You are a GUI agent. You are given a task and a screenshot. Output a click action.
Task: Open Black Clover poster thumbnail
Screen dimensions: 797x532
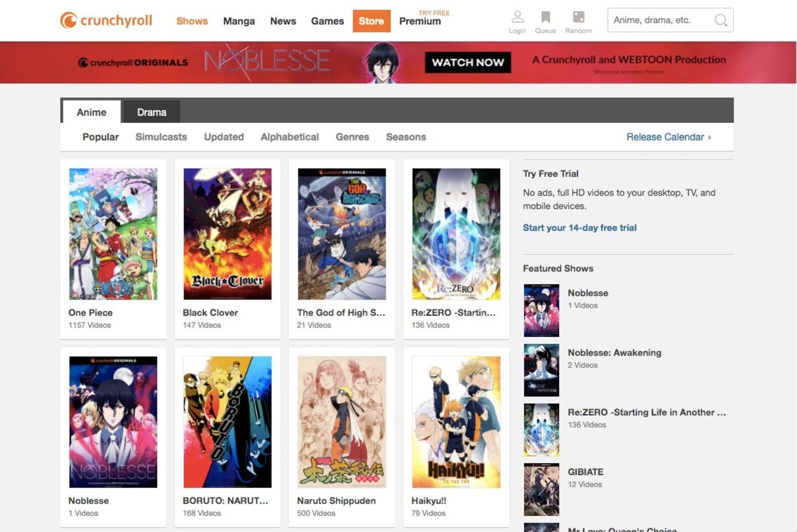(227, 234)
